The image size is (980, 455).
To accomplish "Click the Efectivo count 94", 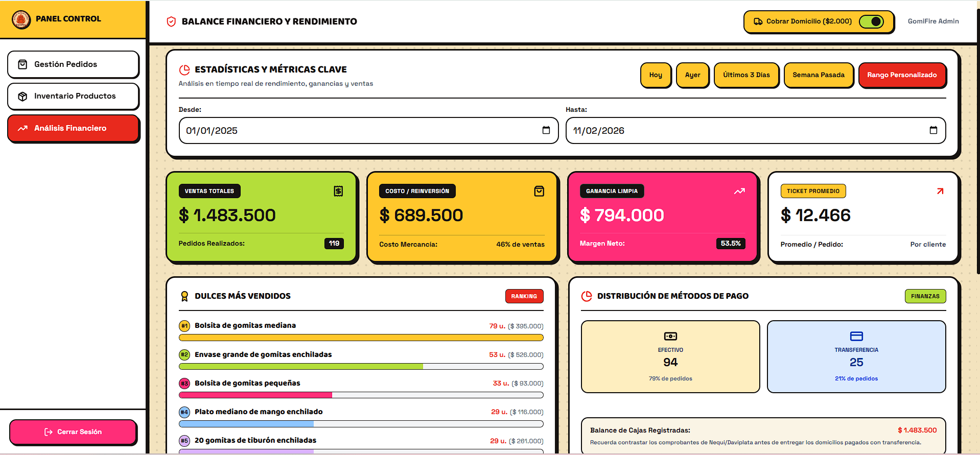I will point(670,363).
